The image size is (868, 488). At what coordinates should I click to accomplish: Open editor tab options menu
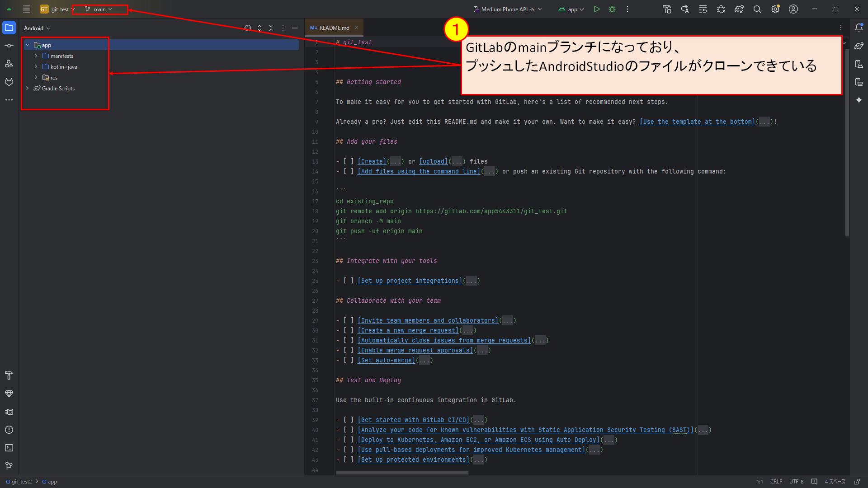tap(841, 28)
